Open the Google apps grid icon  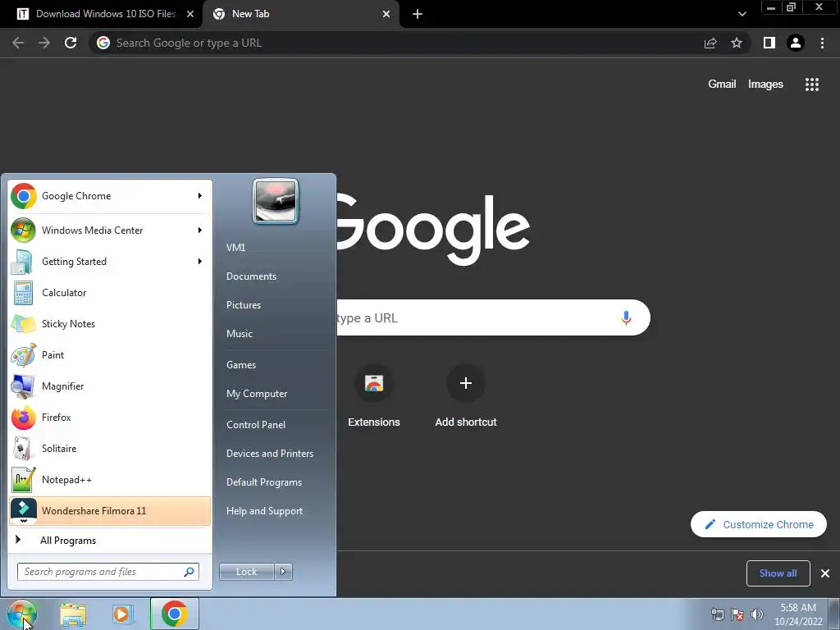(812, 84)
